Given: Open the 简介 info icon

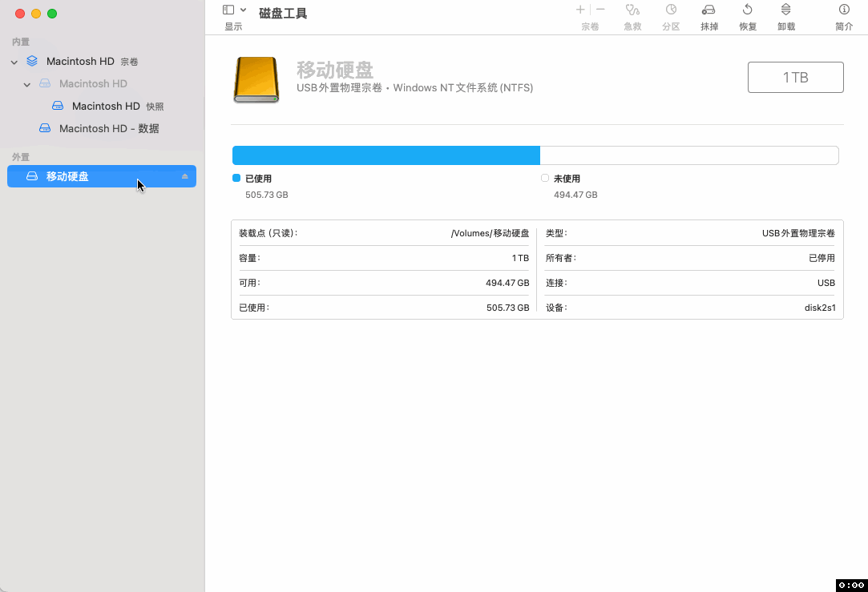Looking at the screenshot, I should [844, 10].
